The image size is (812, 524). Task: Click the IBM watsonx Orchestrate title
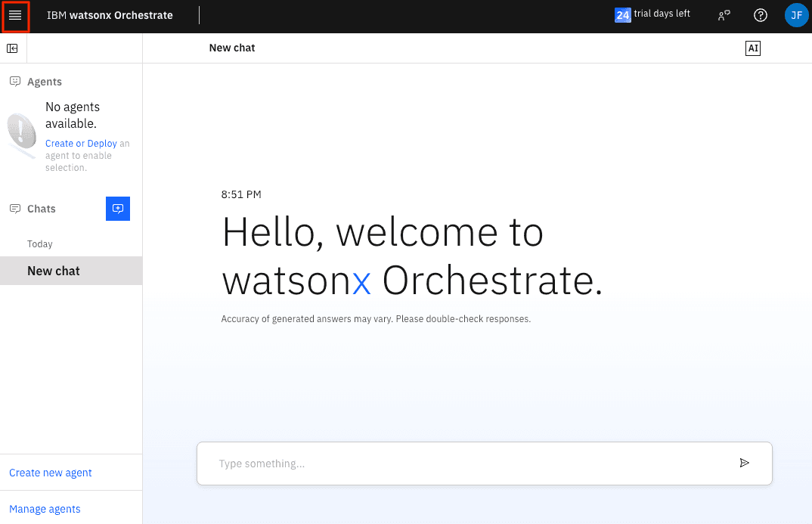pos(110,16)
